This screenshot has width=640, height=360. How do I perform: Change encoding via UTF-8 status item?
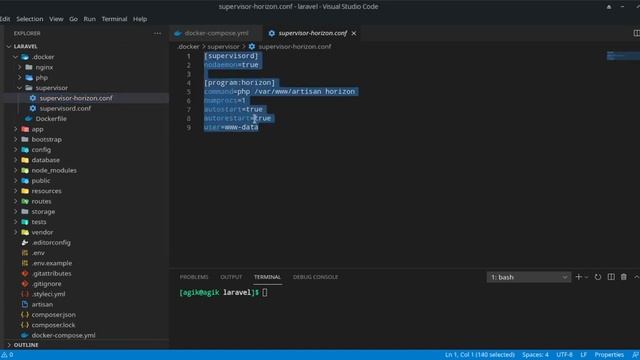(564, 355)
